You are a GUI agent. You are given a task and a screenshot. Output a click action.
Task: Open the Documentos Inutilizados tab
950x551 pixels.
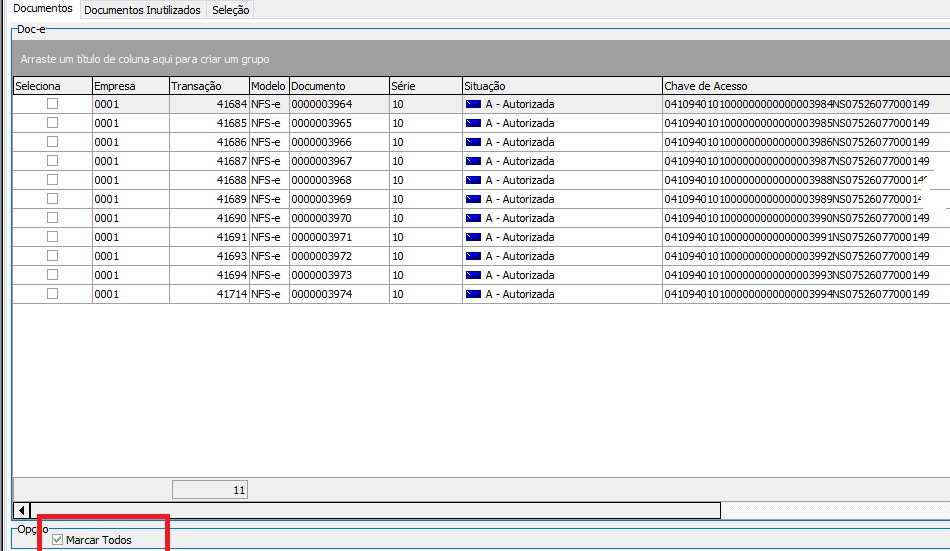(x=142, y=10)
